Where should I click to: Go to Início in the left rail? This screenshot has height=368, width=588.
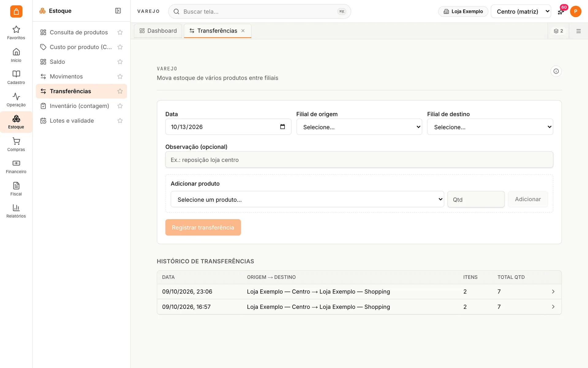(16, 55)
